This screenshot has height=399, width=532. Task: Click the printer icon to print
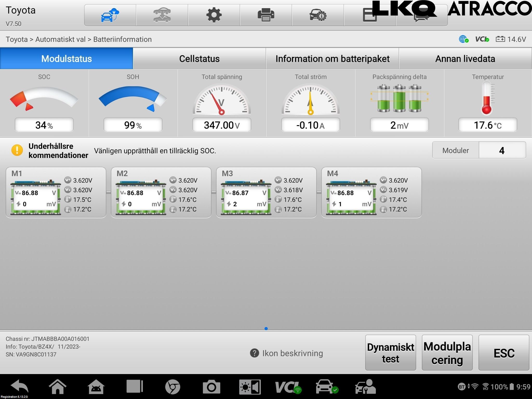coord(266,15)
